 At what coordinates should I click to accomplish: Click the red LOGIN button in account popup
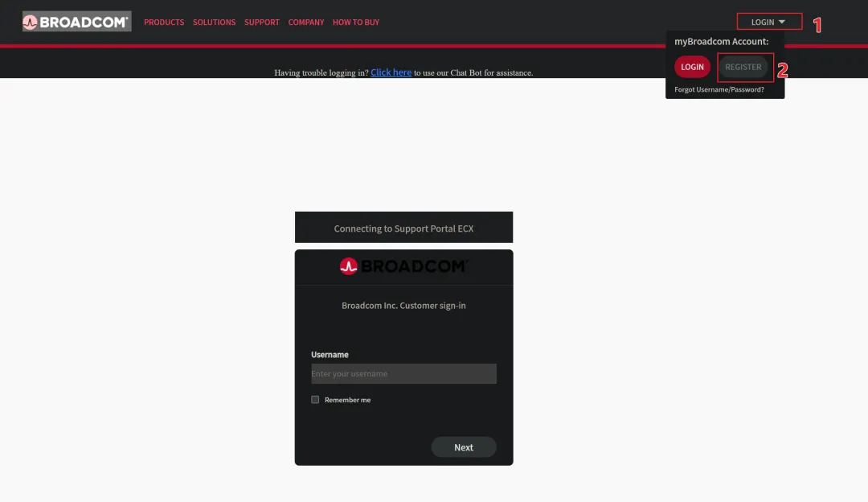692,67
